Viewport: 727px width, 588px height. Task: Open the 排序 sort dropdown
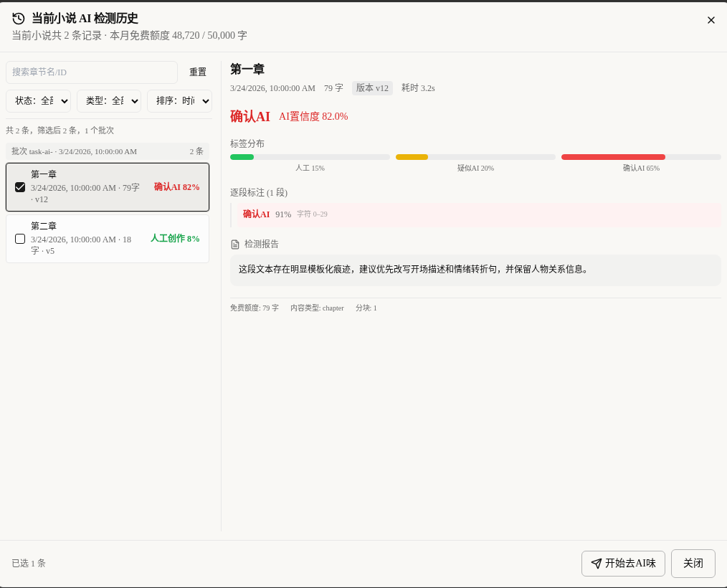pos(179,100)
